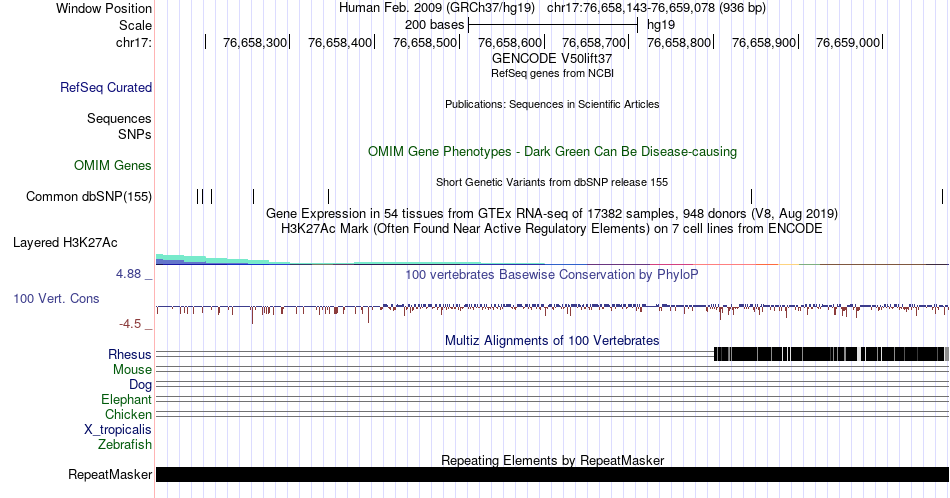Click Publications: Sequences in Scientific Articles title

pos(552,104)
